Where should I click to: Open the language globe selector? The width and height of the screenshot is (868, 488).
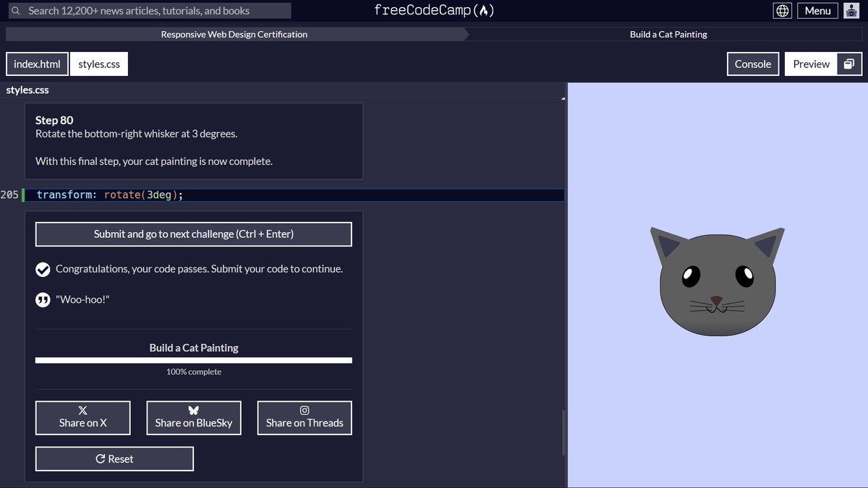click(782, 10)
